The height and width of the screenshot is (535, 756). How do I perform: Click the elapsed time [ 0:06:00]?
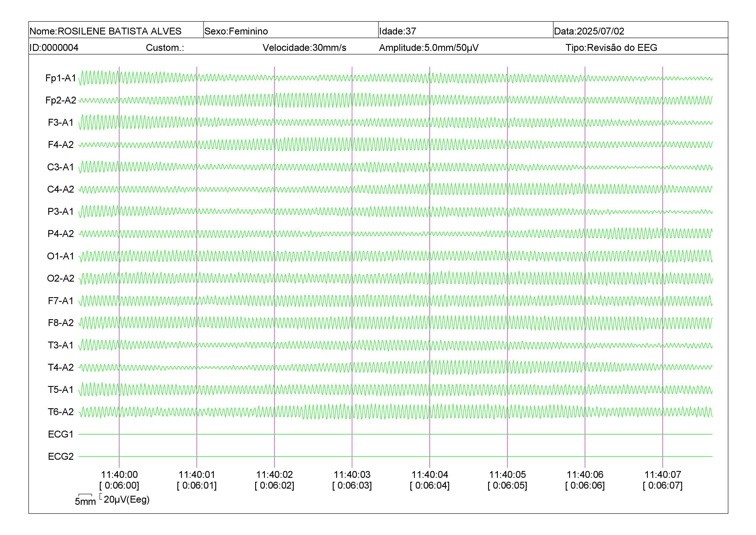coord(119,486)
